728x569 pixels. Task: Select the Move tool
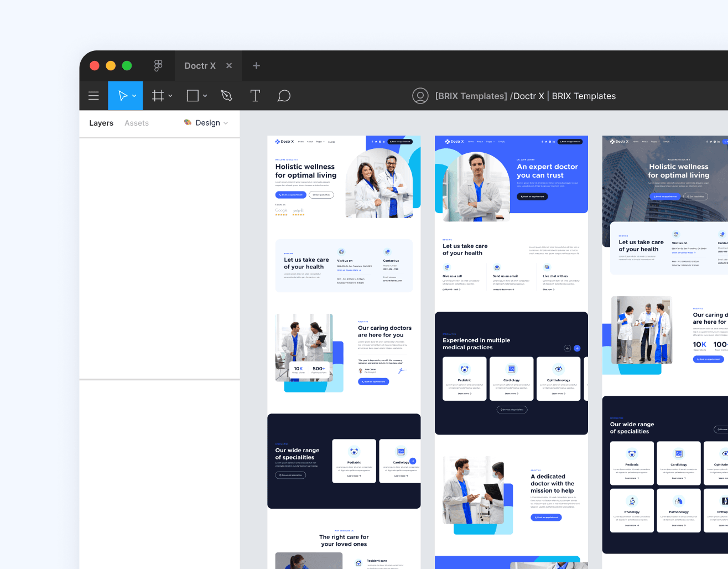pyautogui.click(x=122, y=95)
